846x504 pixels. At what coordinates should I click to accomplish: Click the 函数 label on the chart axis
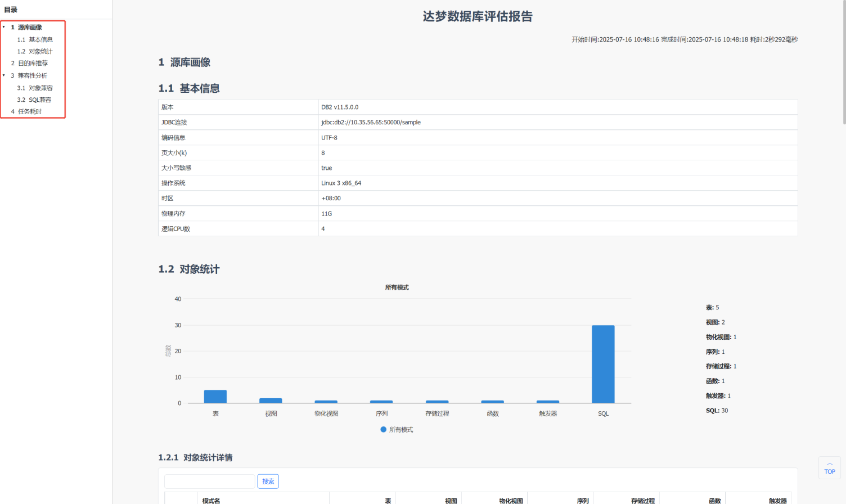[493, 413]
